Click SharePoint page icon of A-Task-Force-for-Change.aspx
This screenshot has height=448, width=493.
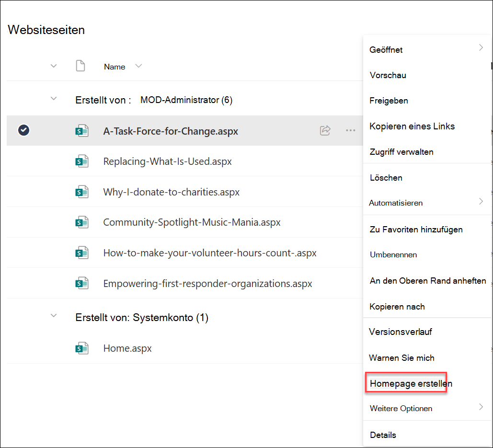coord(82,131)
